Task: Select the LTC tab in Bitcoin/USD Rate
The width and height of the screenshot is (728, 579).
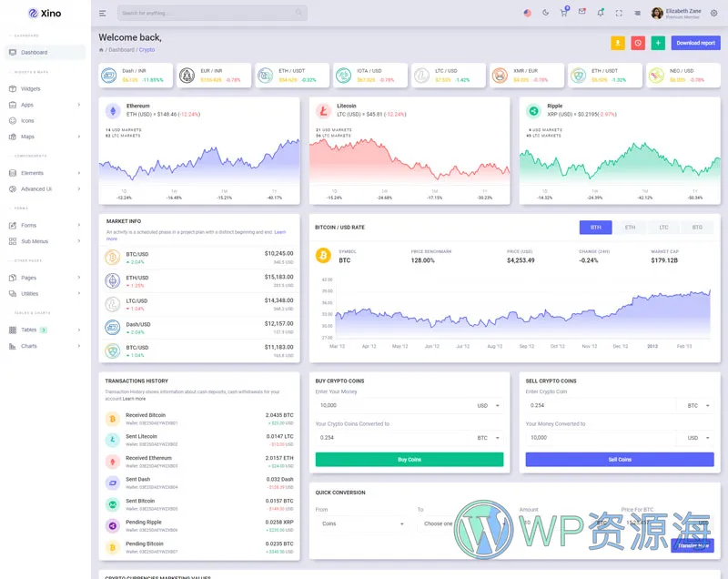Action: [663, 228]
